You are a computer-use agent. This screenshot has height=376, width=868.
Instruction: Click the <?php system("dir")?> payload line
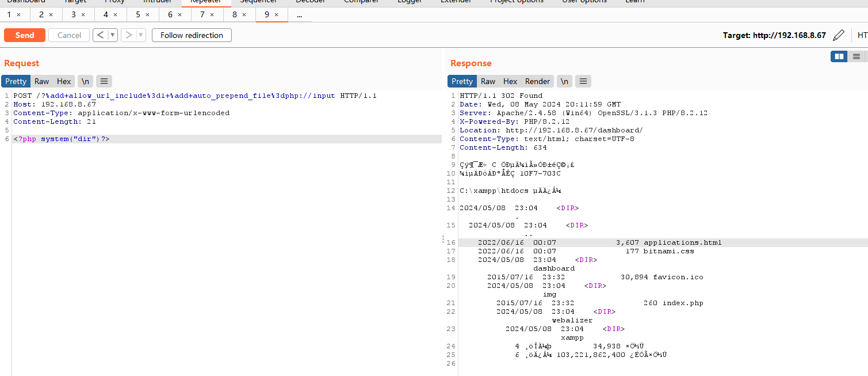point(62,139)
